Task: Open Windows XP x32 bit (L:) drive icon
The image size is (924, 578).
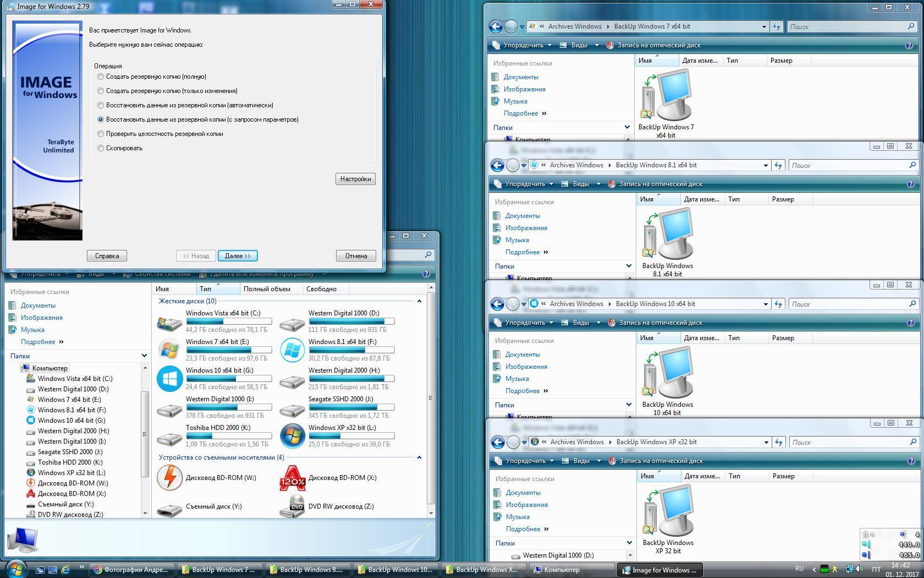Action: point(292,436)
